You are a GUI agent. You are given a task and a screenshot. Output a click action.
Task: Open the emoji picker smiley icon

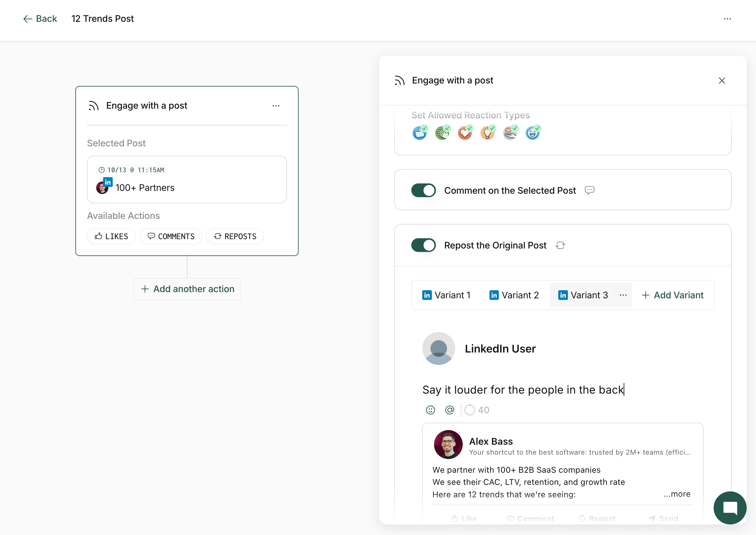[430, 410]
